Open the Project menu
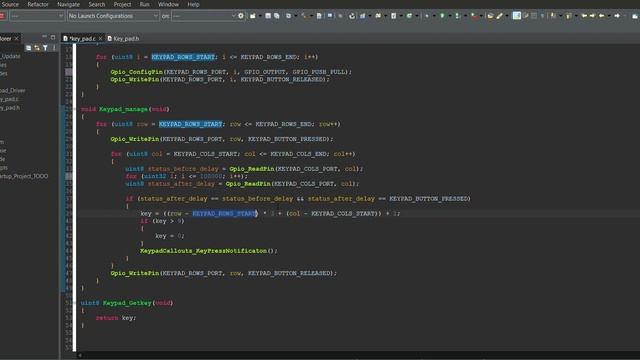Screen dimensions: 640x360 point(122,4)
